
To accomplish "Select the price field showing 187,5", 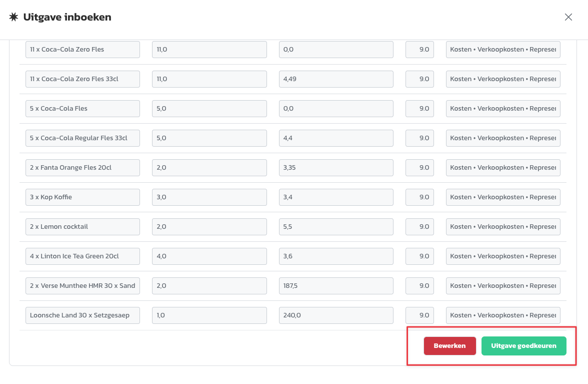I will pyautogui.click(x=335, y=286).
